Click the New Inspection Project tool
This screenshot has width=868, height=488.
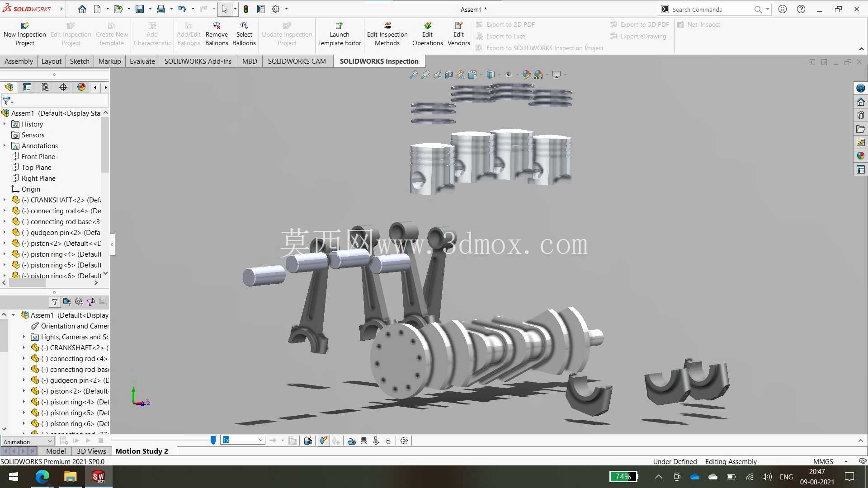point(25,34)
